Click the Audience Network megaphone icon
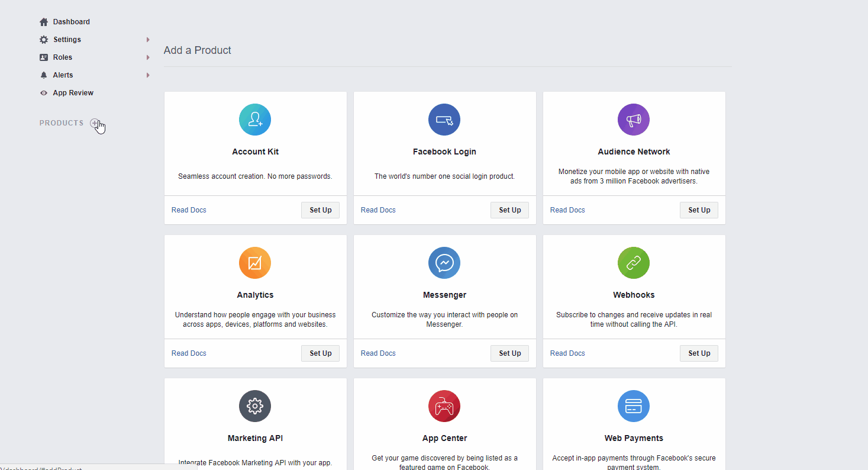The width and height of the screenshot is (868, 470). pyautogui.click(x=634, y=120)
